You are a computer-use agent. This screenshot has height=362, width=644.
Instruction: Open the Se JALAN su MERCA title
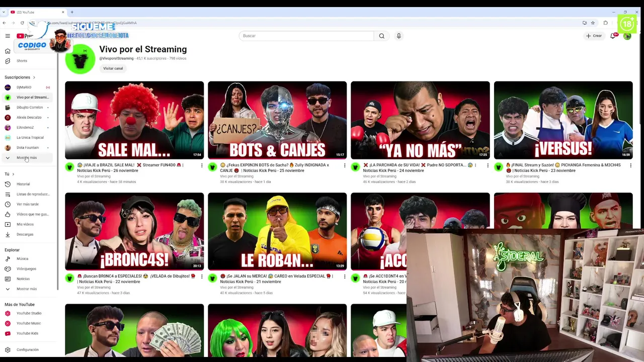[x=276, y=279]
